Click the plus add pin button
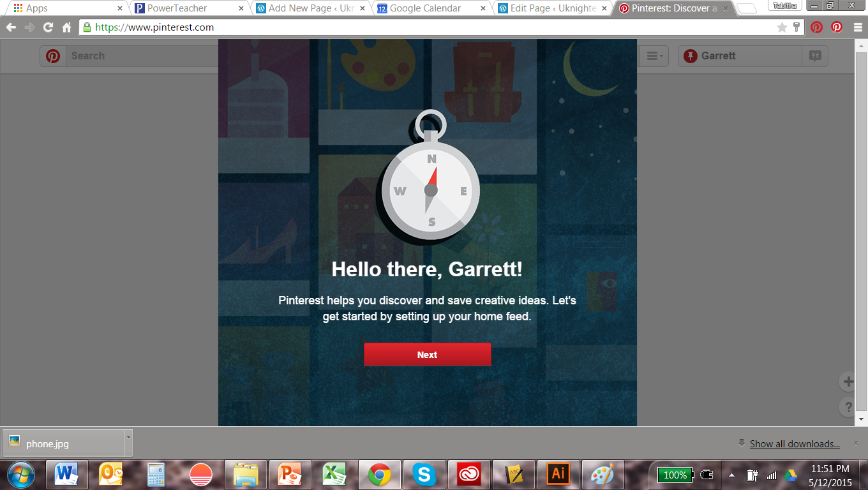 point(848,382)
